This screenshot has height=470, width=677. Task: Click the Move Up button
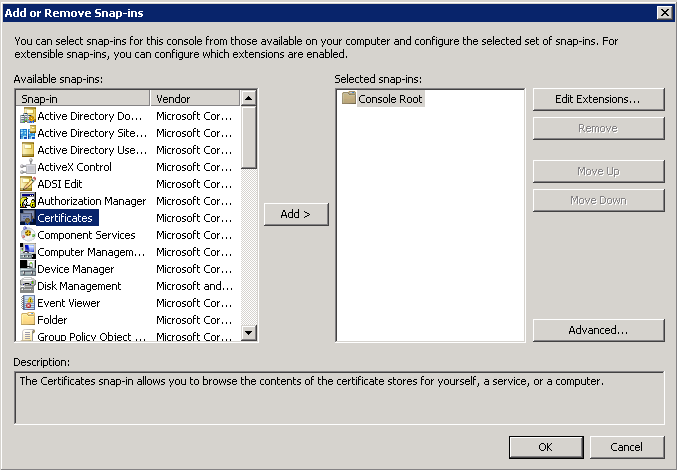coord(598,171)
